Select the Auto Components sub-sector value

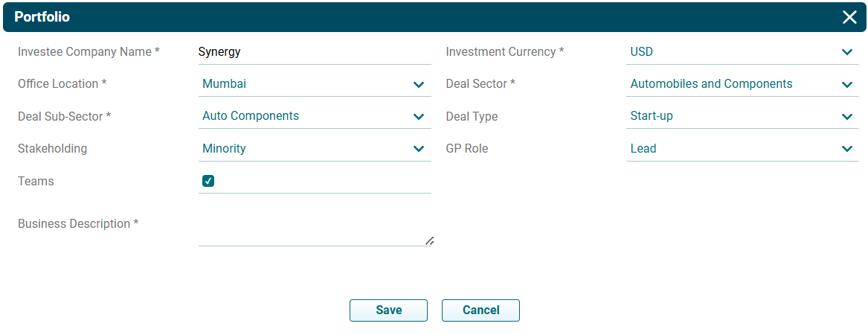251,116
